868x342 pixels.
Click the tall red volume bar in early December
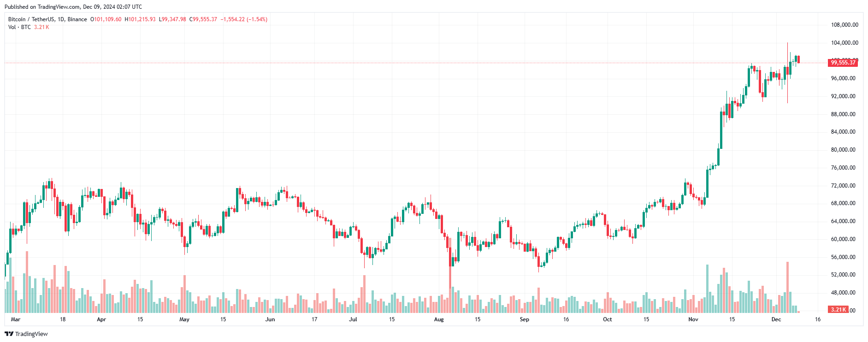point(787,288)
